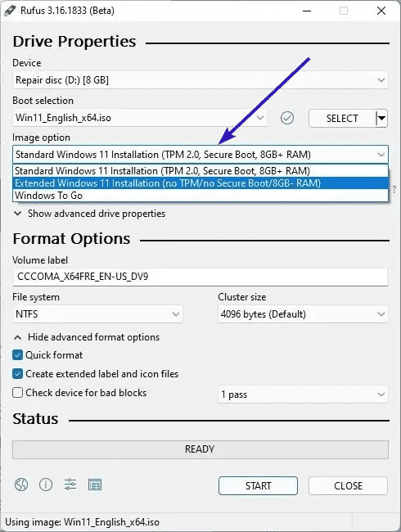Open the File system NTFS dropdown
The image size is (401, 532).
97,313
